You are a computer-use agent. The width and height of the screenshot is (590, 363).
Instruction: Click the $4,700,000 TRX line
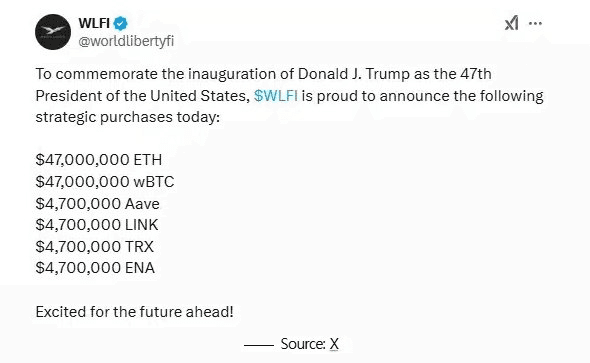(94, 247)
